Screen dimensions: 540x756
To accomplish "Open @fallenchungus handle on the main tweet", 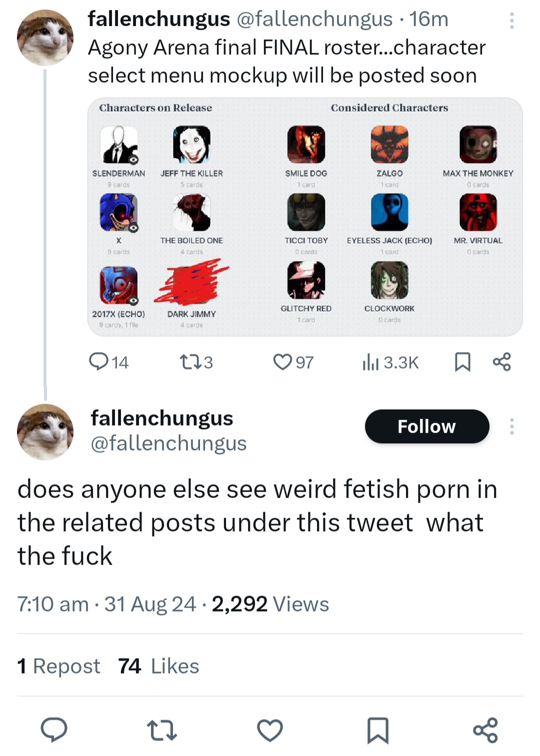I will [x=168, y=443].
